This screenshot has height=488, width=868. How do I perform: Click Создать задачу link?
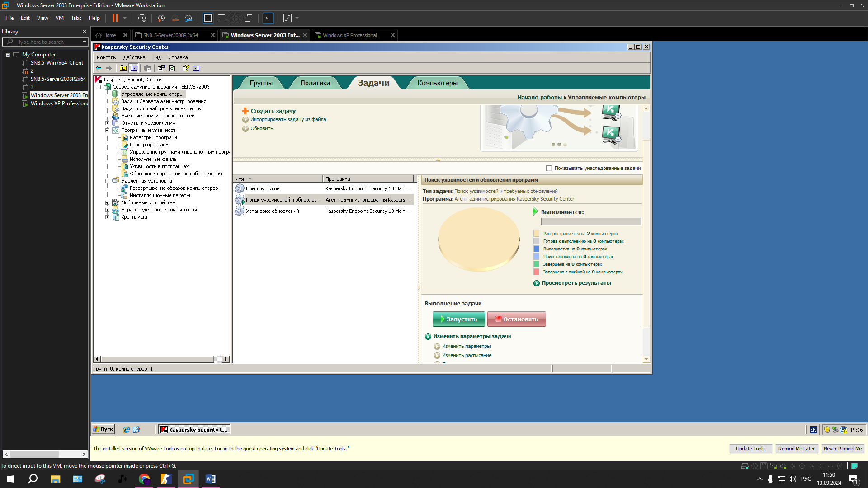pyautogui.click(x=273, y=111)
